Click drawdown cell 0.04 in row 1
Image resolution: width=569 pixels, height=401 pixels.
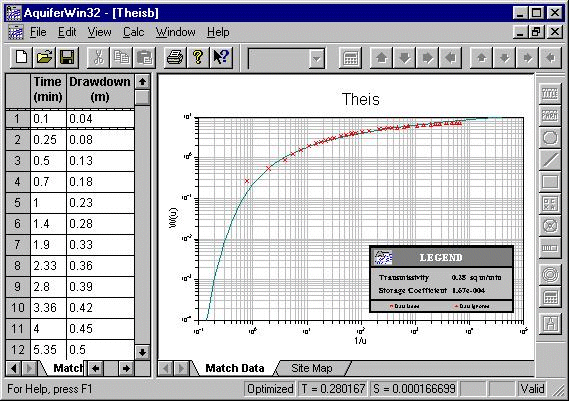click(x=101, y=119)
